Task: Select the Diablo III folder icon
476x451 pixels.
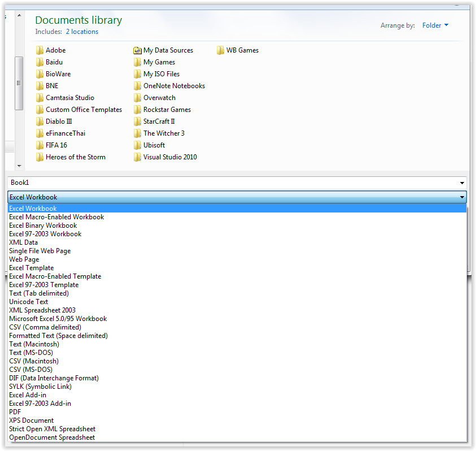Action: point(40,122)
